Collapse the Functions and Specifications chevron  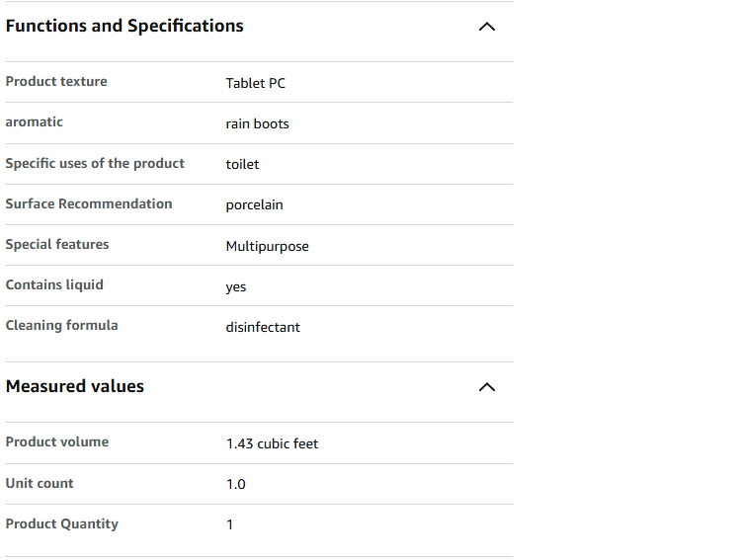(486, 27)
